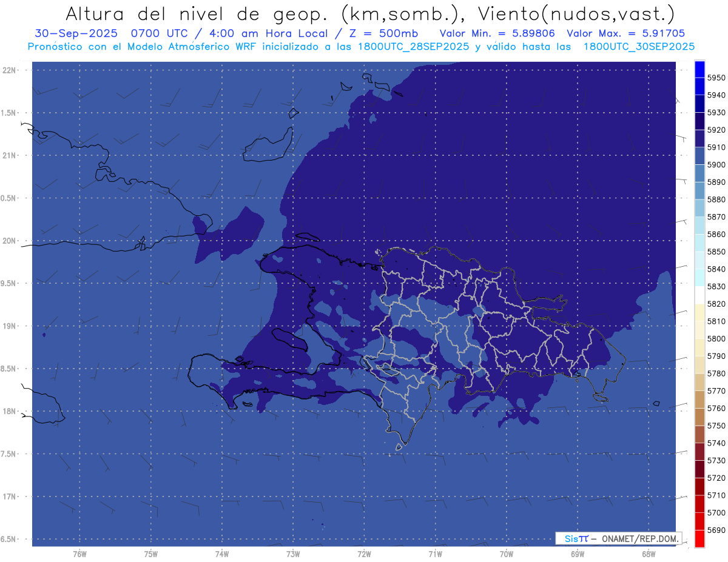Click the legend value "5820"

click(716, 304)
